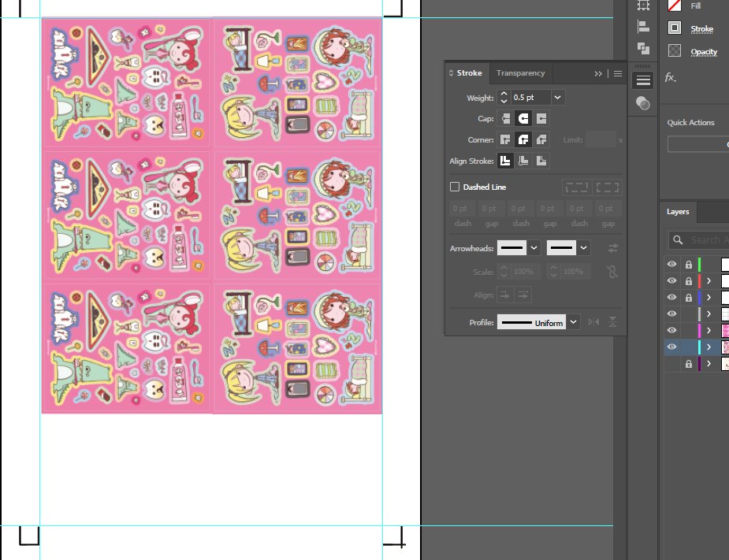
Task: Click the flip profile along icon
Action: point(593,322)
